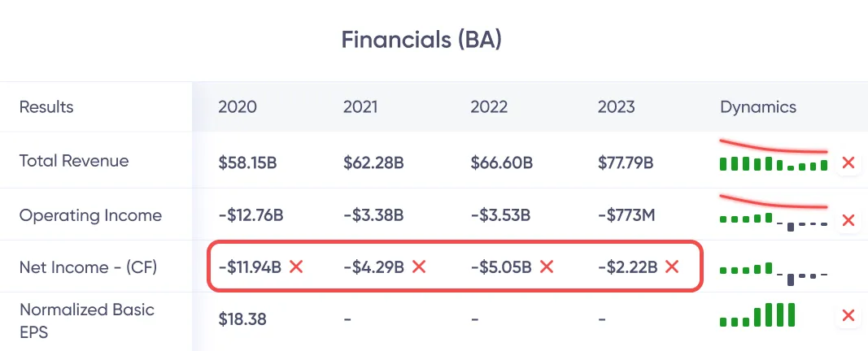Click red X next to -$11.94B
The image size is (868, 351).
click(x=296, y=266)
